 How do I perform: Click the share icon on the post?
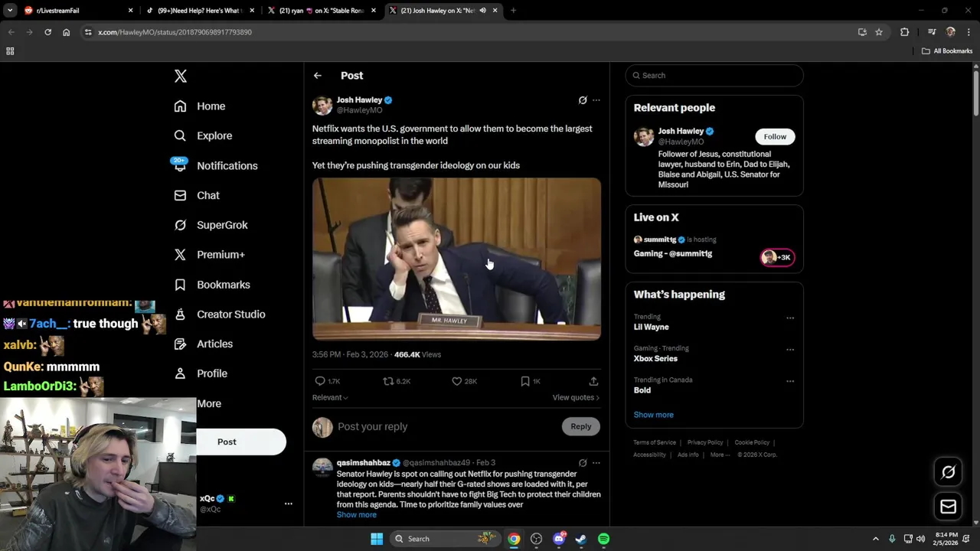(x=593, y=381)
